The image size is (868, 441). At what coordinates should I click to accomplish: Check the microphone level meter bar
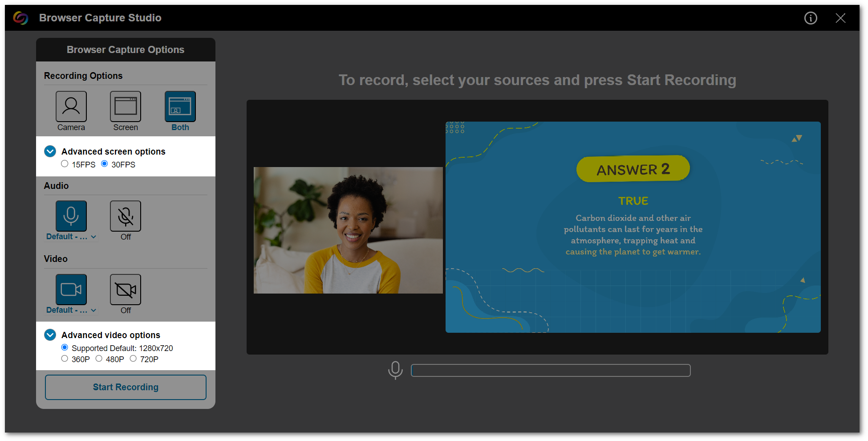pos(551,370)
